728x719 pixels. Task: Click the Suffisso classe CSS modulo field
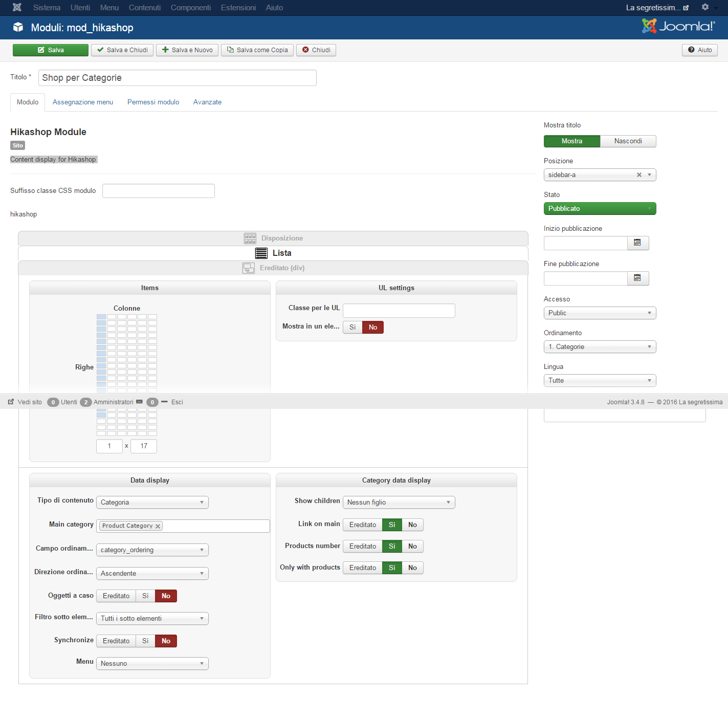pyautogui.click(x=158, y=191)
